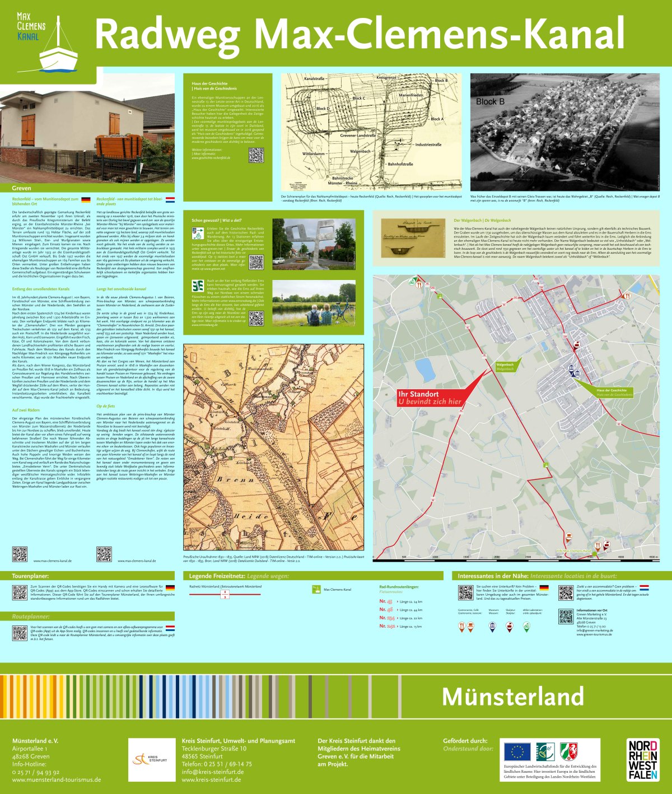Click the QR code in Haus der Geschichte box
The image size is (672, 794).
(256, 155)
